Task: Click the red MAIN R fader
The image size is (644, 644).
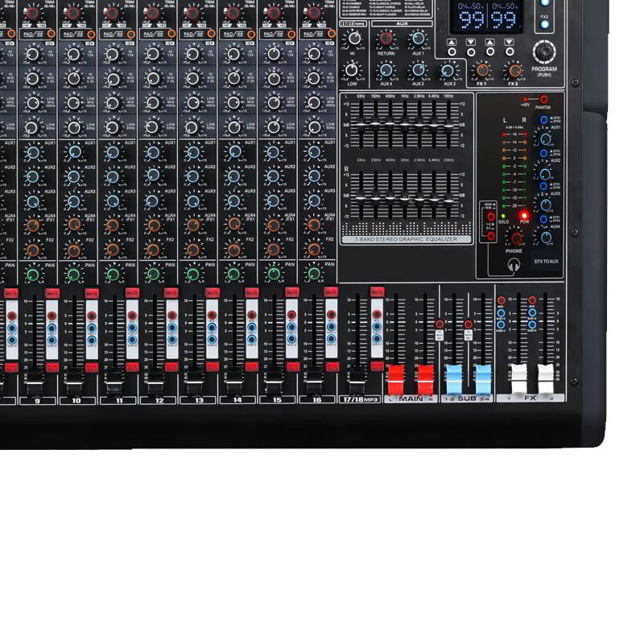Action: click(426, 379)
